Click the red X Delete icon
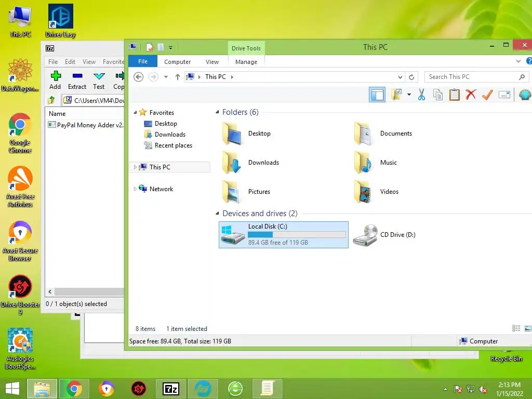The height and width of the screenshot is (399, 532). pyautogui.click(x=471, y=95)
